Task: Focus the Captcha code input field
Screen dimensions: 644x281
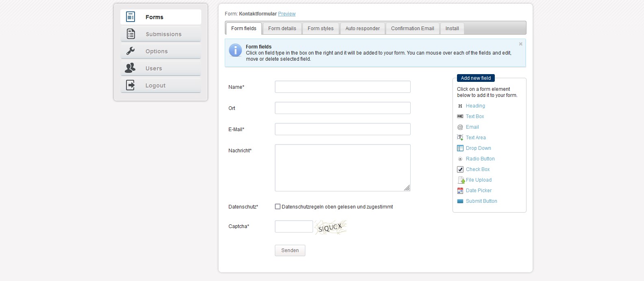Action: 294,226
